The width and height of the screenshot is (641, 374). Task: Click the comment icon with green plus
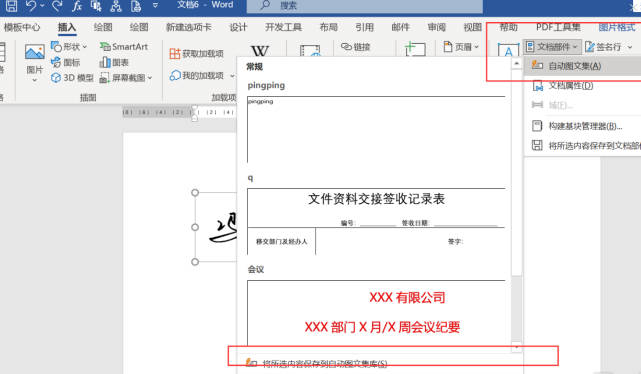[x=415, y=49]
